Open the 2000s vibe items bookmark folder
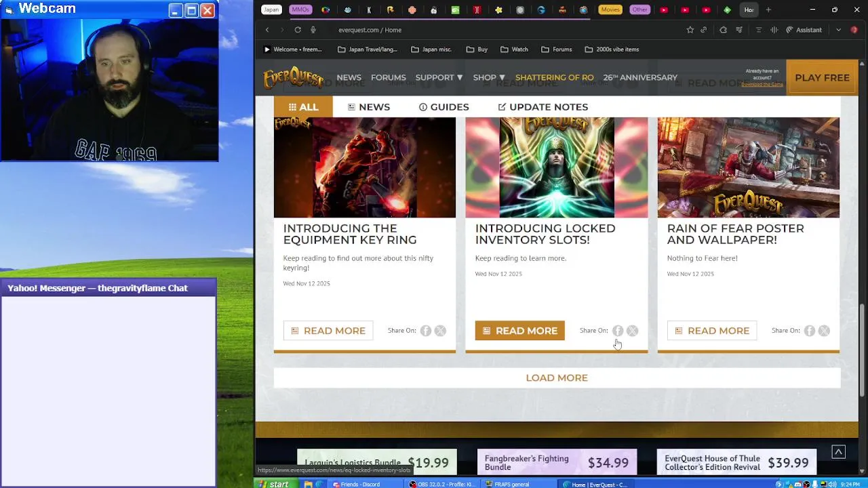 (x=612, y=49)
